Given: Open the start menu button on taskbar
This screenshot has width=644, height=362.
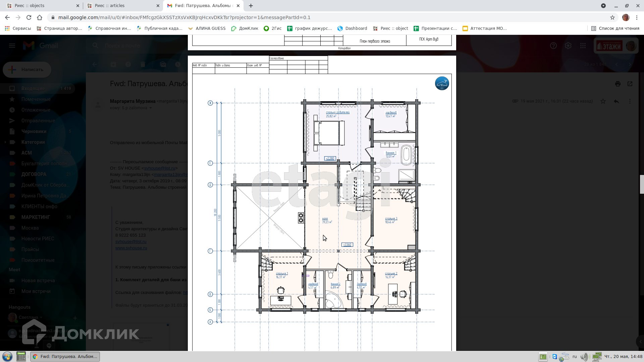Looking at the screenshot, I should (7, 356).
